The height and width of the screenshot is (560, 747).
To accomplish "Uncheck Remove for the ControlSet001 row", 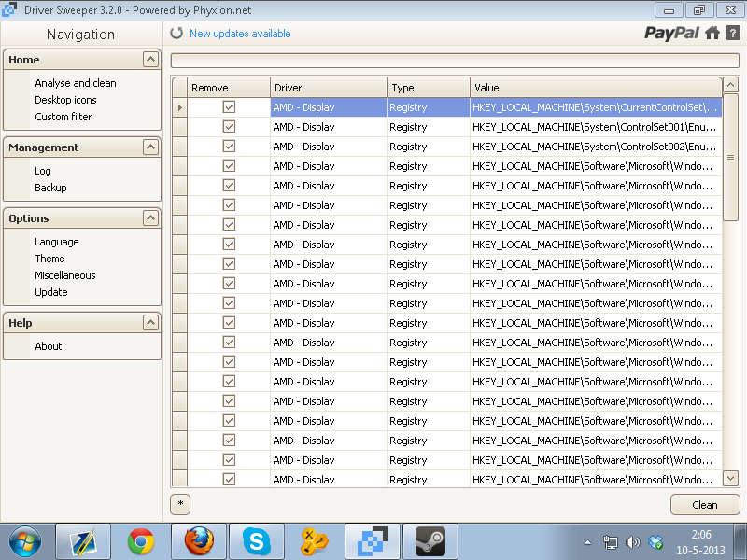I will click(229, 127).
